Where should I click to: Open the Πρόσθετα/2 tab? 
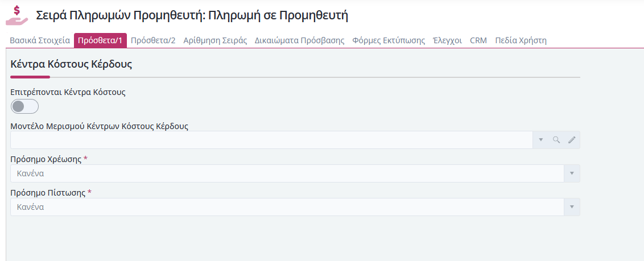click(153, 40)
